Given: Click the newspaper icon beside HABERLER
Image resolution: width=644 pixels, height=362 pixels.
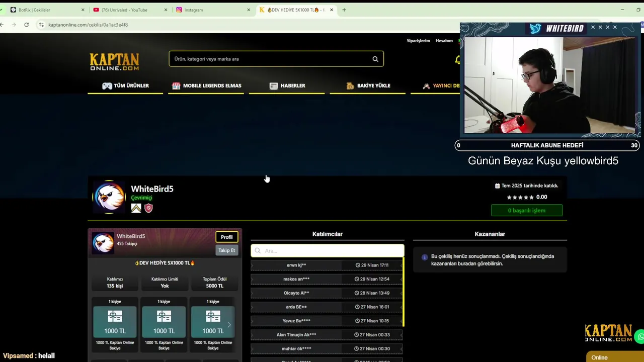Looking at the screenshot, I should pyautogui.click(x=274, y=86).
